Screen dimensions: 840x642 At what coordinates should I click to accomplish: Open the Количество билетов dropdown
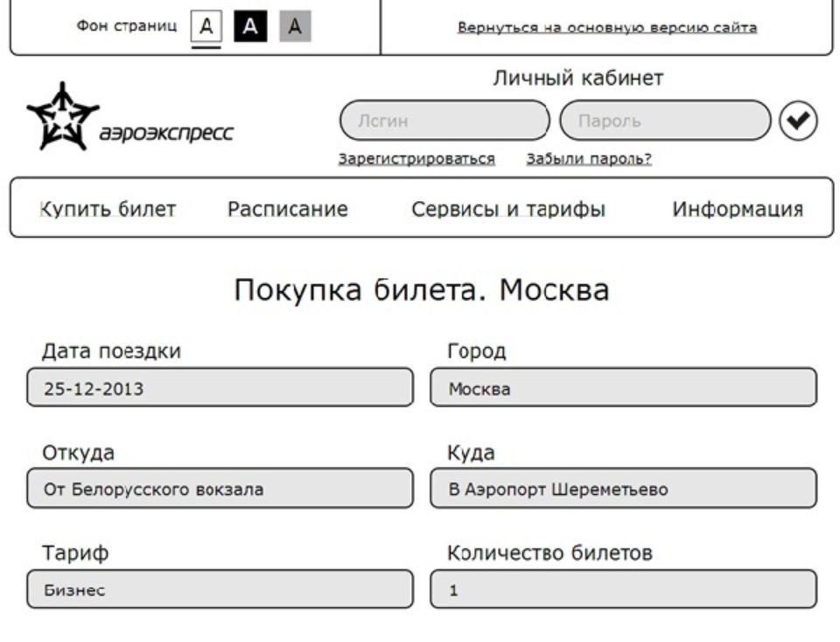tap(624, 589)
